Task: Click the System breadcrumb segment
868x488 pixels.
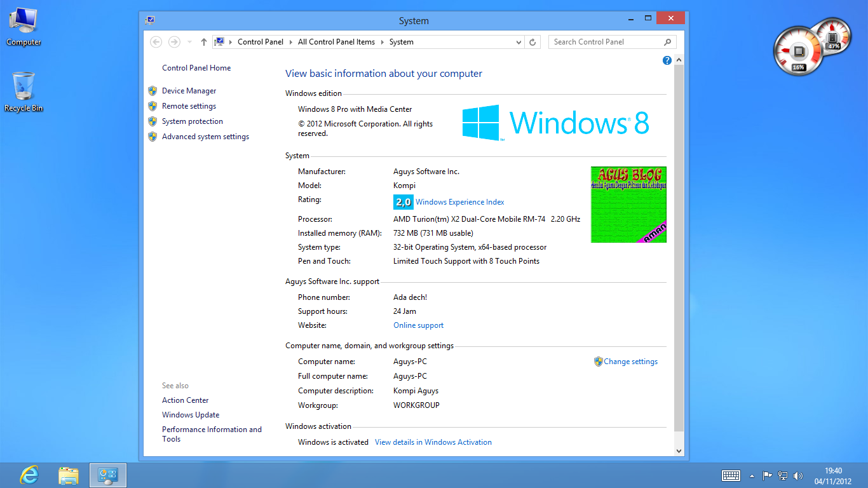Action: (402, 42)
